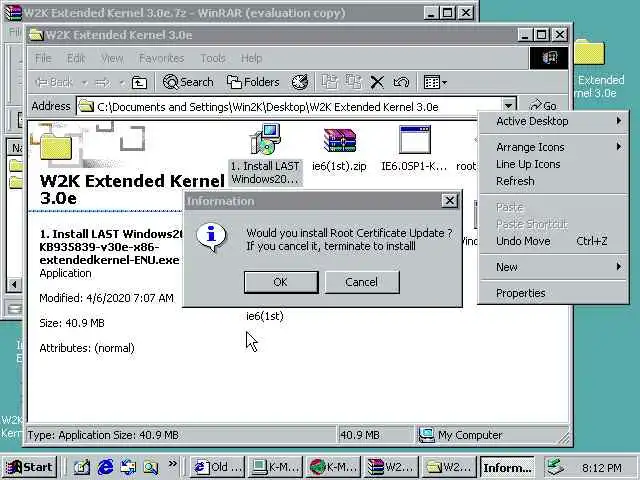
Task: Click the Back toolbar button
Action: pyautogui.click(x=54, y=83)
